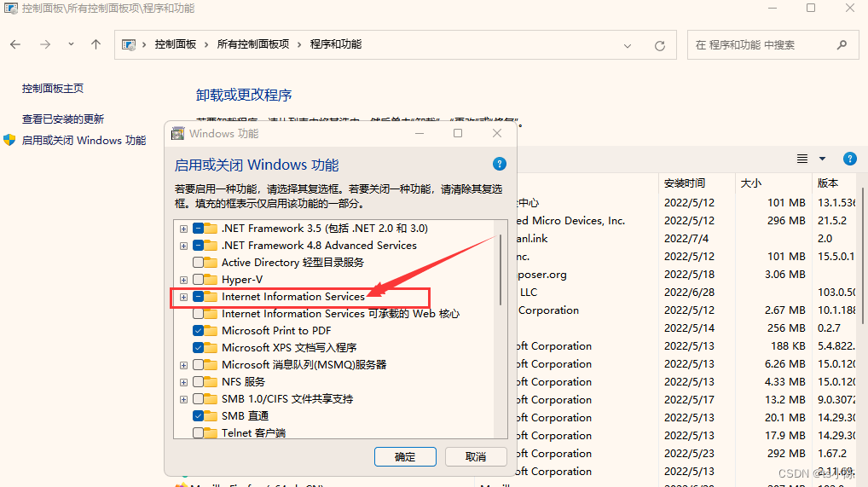Open the address bar history dropdown
868x487 pixels.
pos(628,45)
